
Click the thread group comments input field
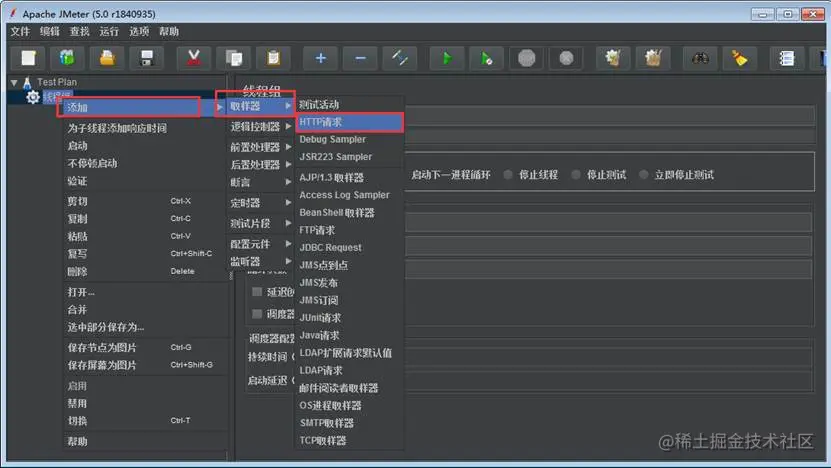(x=609, y=136)
